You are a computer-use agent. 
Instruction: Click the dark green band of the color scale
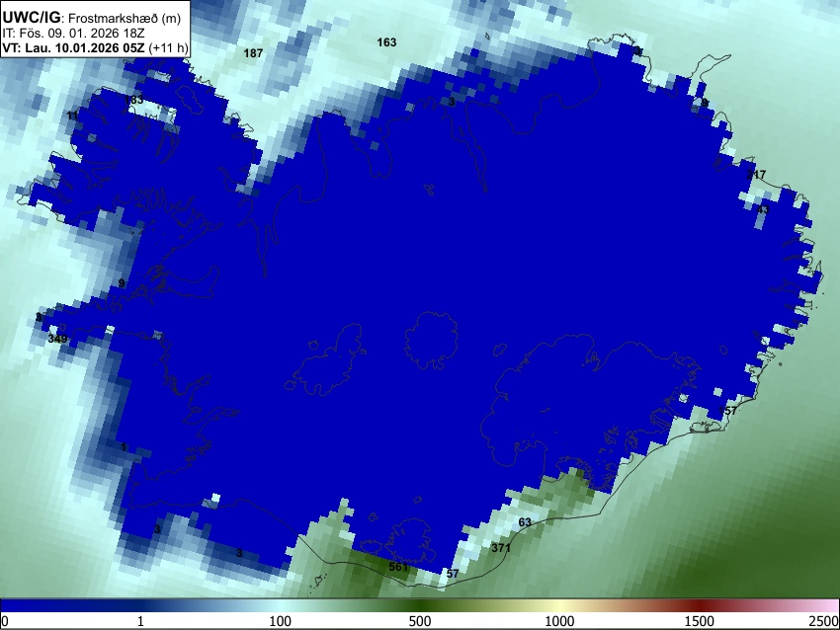[420, 605]
